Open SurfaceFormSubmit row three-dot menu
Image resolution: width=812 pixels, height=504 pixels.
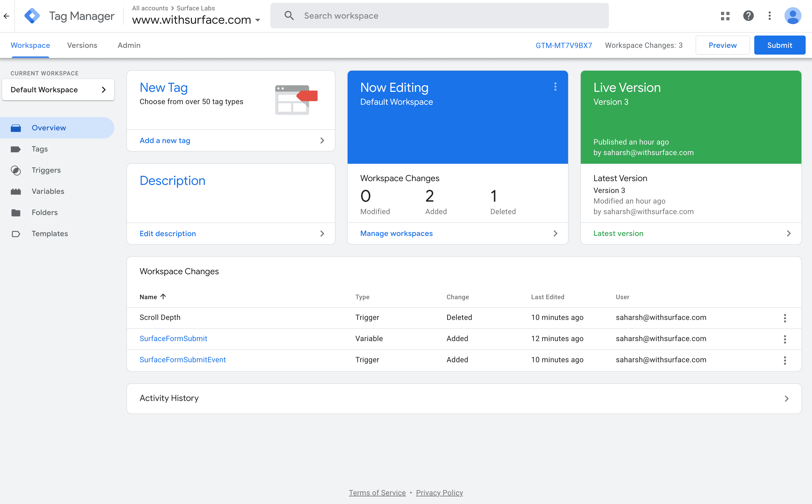[785, 339]
